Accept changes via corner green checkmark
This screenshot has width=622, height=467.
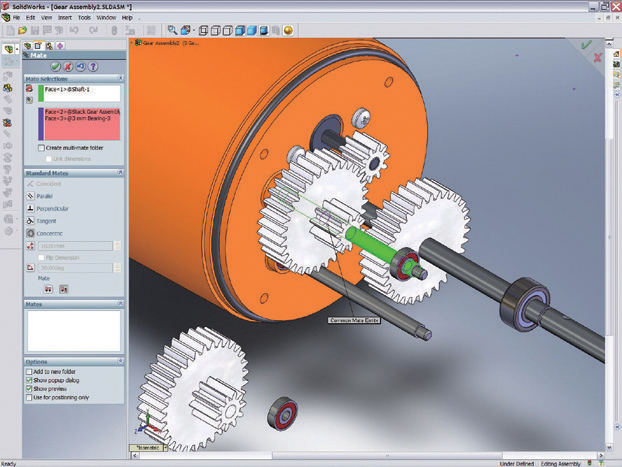pyautogui.click(x=585, y=45)
